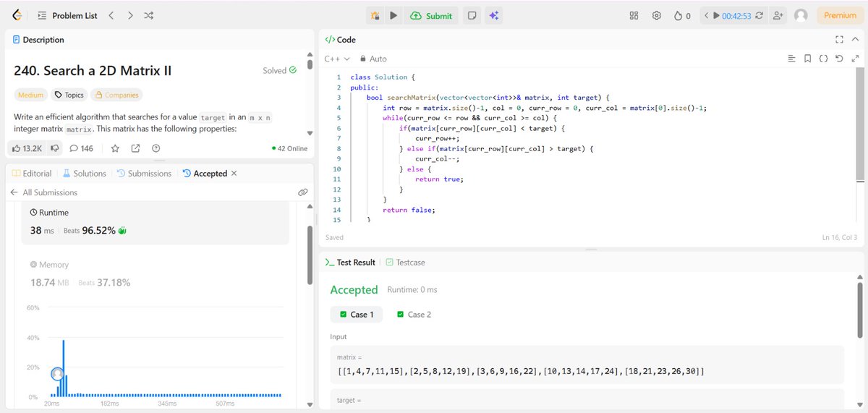Collapse the timer with left chevron
The height and width of the screenshot is (413, 868).
[x=706, y=15]
